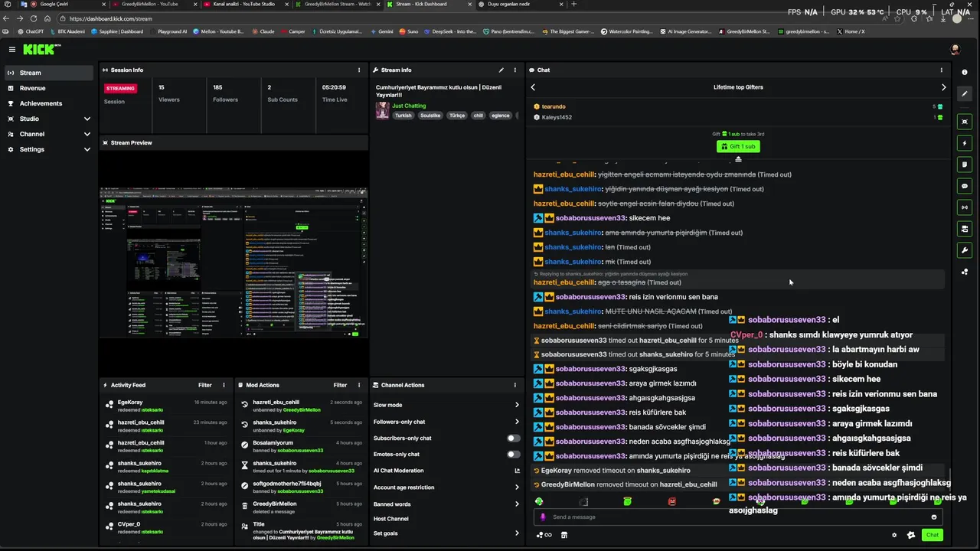Open the Stream sidebar item
Screen dimensions: 980x551
point(49,73)
